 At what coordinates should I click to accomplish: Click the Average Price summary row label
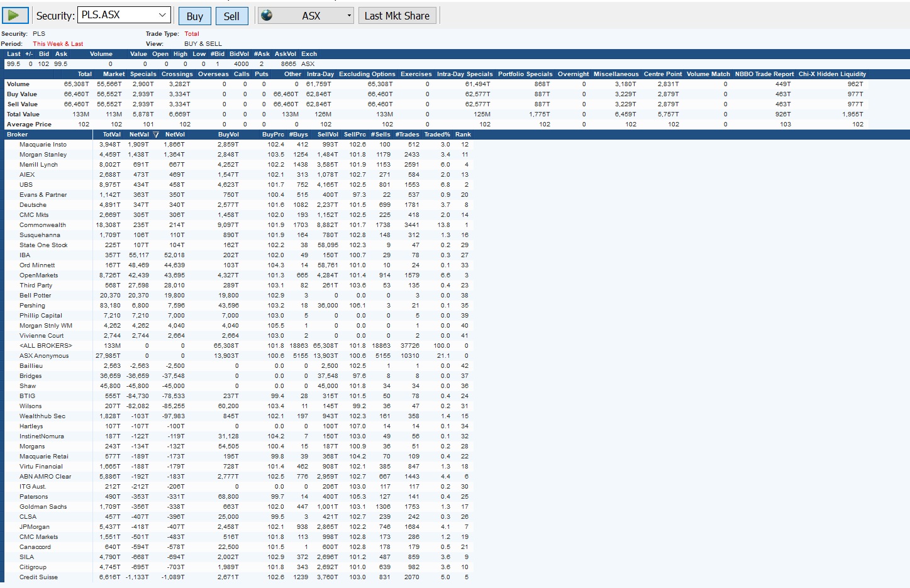coord(29,125)
